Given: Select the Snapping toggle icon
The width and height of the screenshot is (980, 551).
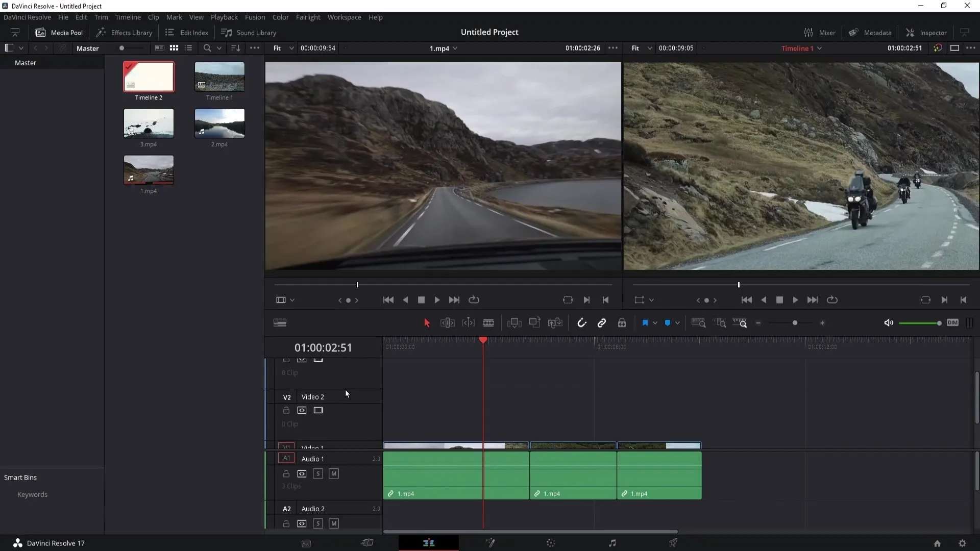Looking at the screenshot, I should tap(580, 323).
